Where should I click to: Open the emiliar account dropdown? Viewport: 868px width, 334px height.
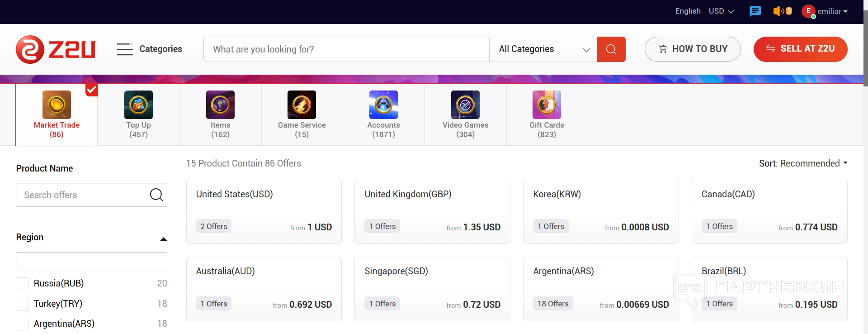pyautogui.click(x=832, y=11)
